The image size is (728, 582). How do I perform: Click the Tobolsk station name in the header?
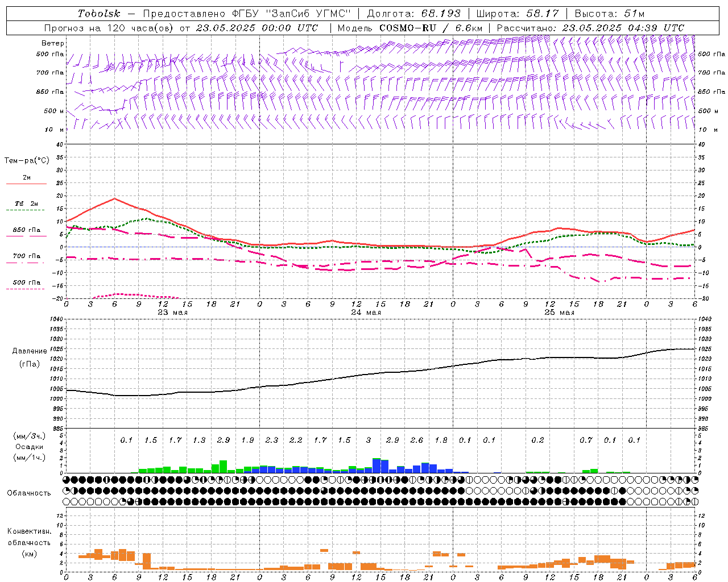point(99,14)
